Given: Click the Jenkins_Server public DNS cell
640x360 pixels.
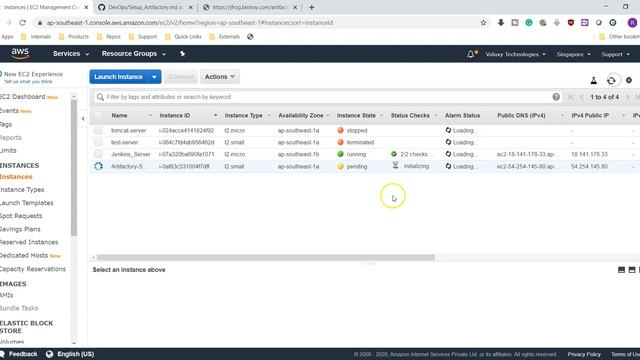Looking at the screenshot, I should [527, 154].
